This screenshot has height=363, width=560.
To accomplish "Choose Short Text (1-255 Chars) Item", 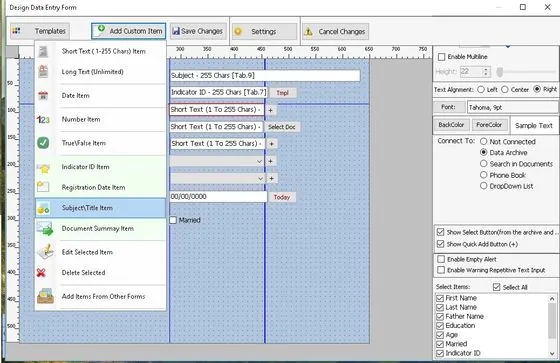I will pos(100,51).
